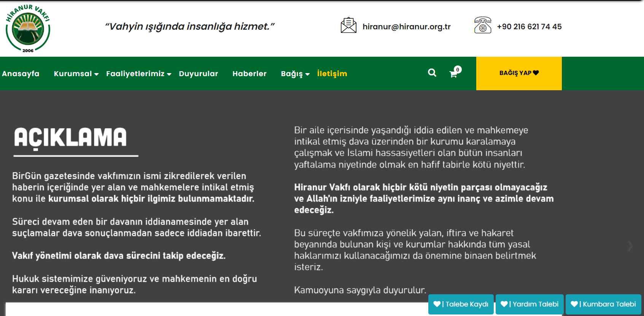This screenshot has width=644, height=316.
Task: Click the cart item count badge
Action: 458,69
